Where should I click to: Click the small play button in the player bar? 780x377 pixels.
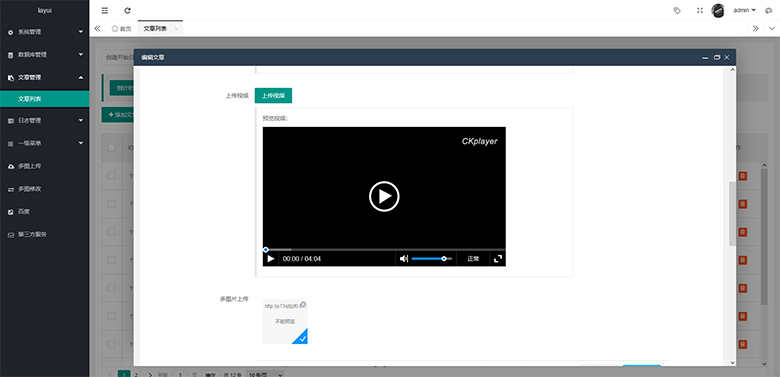pyautogui.click(x=271, y=259)
